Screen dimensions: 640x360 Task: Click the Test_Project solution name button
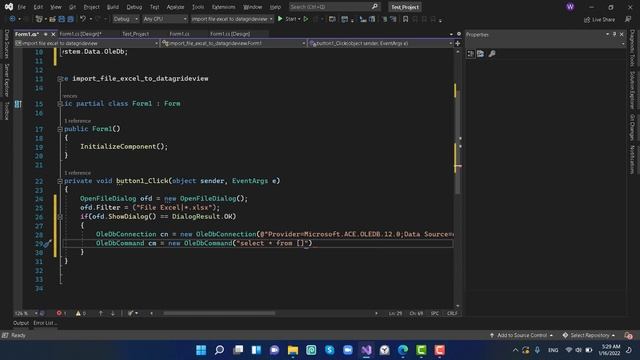405,7
